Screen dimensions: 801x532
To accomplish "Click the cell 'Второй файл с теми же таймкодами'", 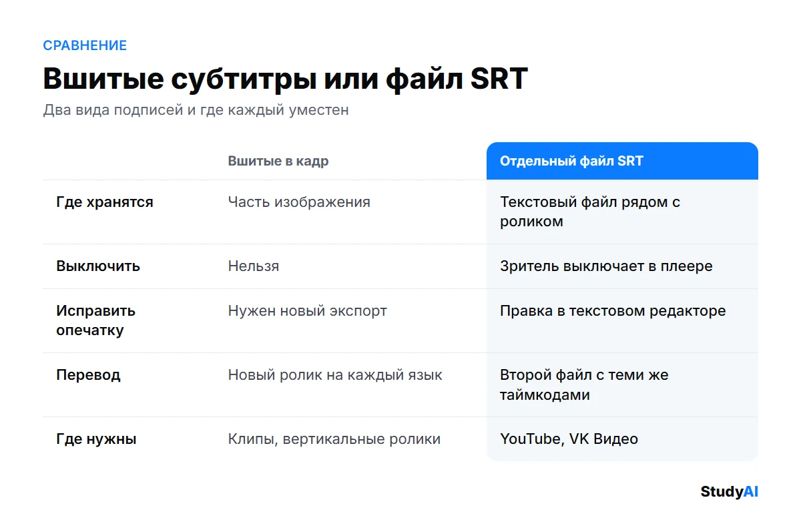I will pos(584,384).
